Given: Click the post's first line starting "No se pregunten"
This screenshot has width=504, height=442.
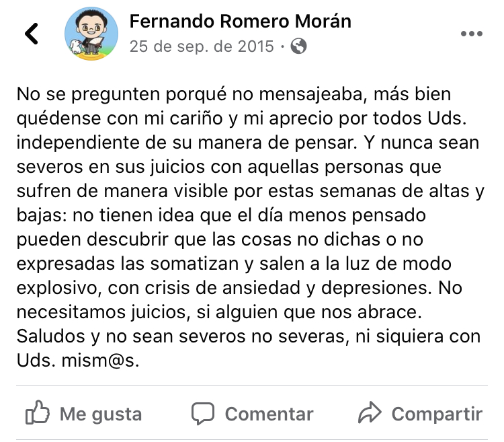Looking at the screenshot, I should (x=233, y=94).
